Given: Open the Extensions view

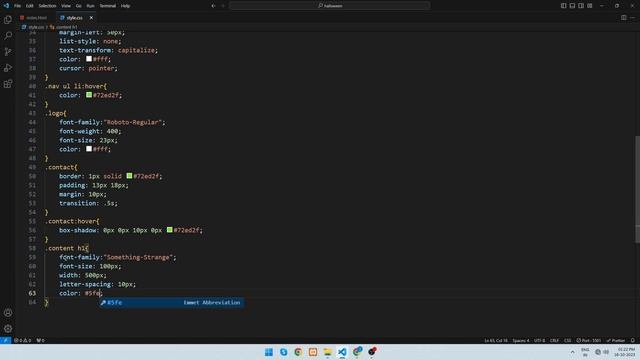Looking at the screenshot, I should [8, 84].
